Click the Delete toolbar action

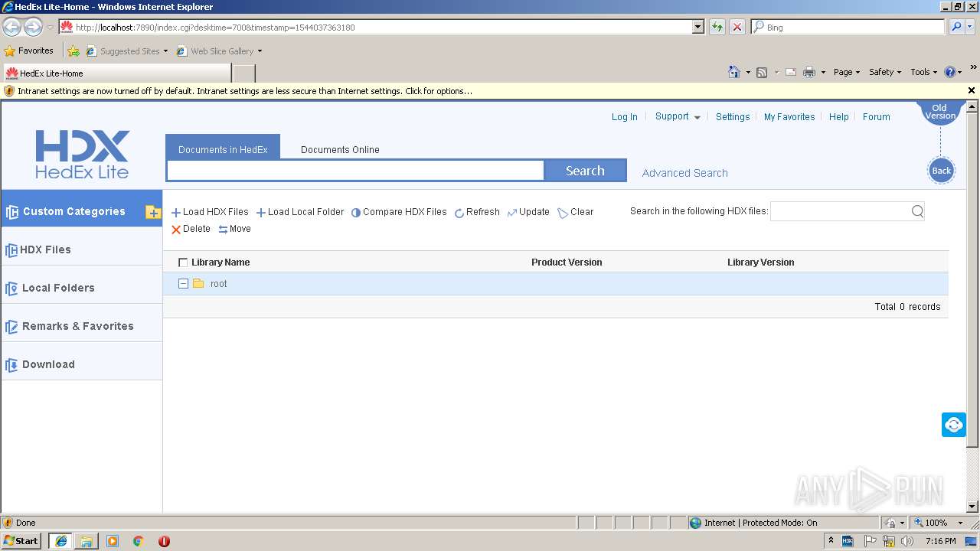coord(191,229)
